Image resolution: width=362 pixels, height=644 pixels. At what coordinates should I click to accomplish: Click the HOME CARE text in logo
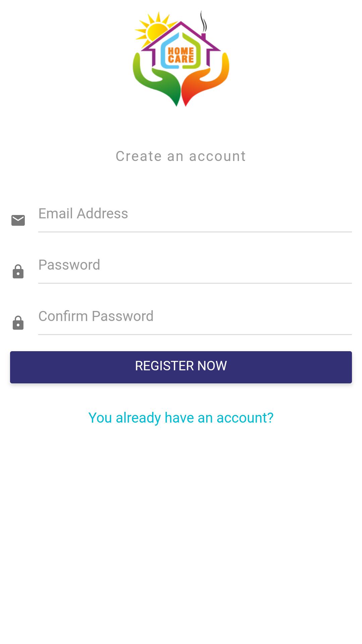click(181, 55)
